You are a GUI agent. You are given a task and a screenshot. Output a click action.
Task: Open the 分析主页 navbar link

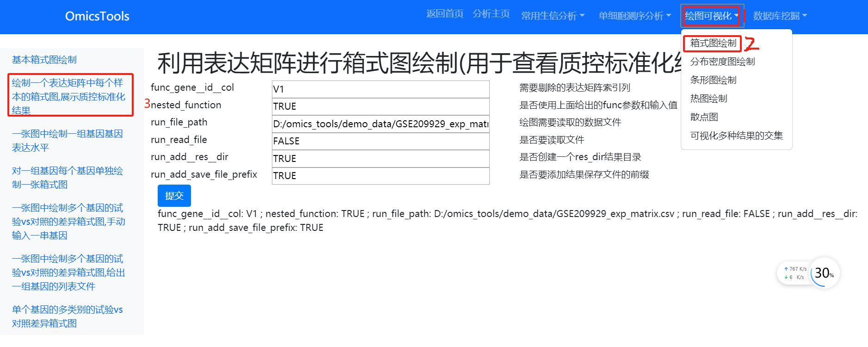pos(491,14)
